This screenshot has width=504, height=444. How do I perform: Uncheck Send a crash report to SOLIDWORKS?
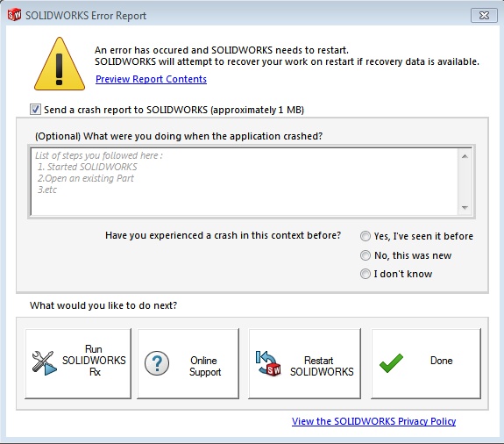(x=35, y=110)
